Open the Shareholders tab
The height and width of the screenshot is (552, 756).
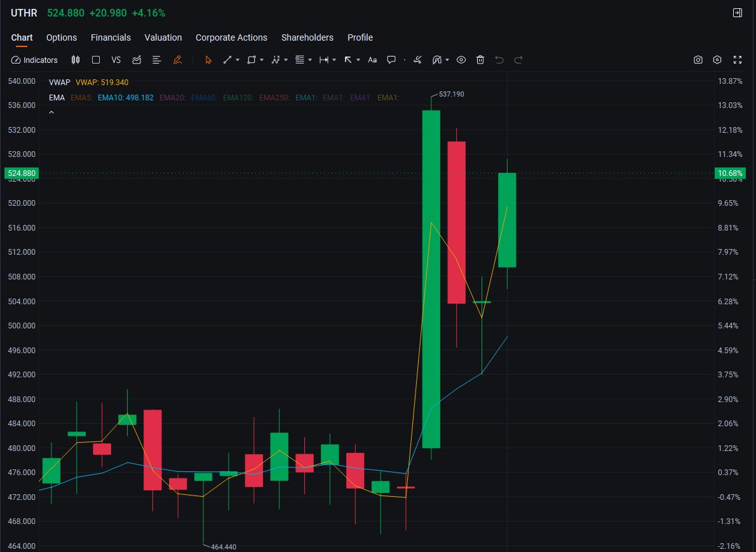click(x=307, y=37)
